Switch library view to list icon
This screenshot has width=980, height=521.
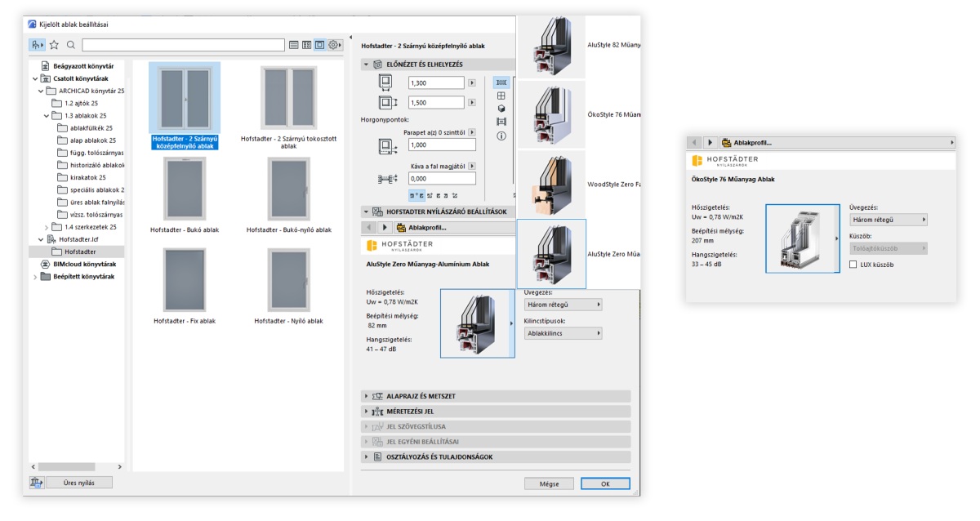pyautogui.click(x=294, y=45)
